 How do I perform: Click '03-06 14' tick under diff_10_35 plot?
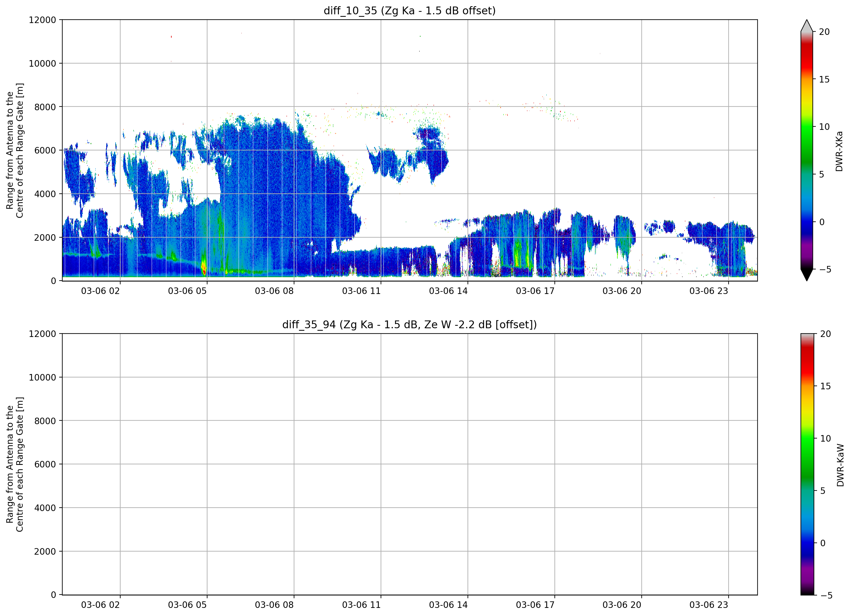click(x=448, y=291)
